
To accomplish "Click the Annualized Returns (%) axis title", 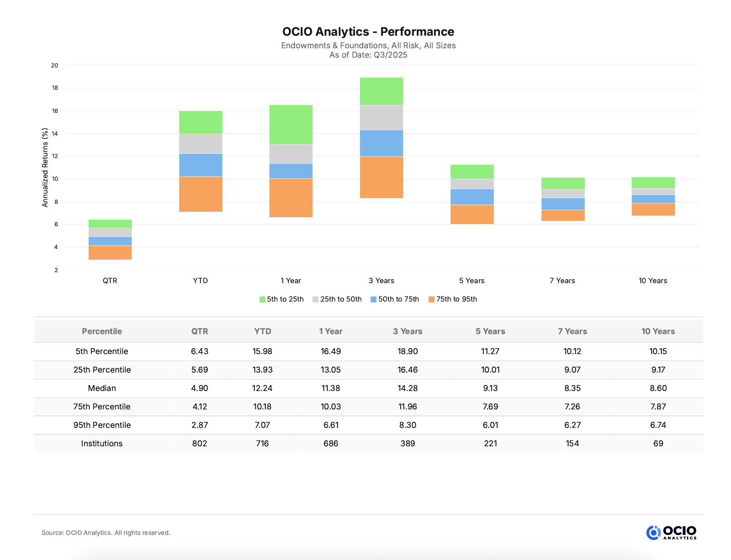I will pos(45,167).
